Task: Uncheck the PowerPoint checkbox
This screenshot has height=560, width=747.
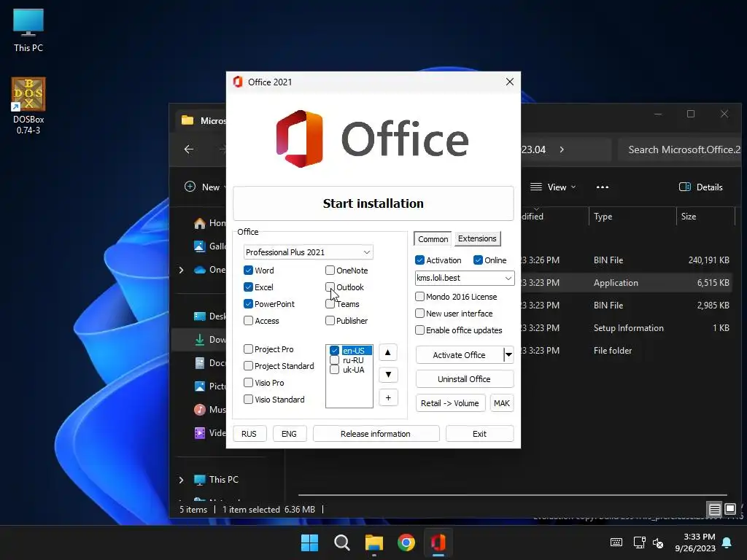Action: tap(248, 304)
